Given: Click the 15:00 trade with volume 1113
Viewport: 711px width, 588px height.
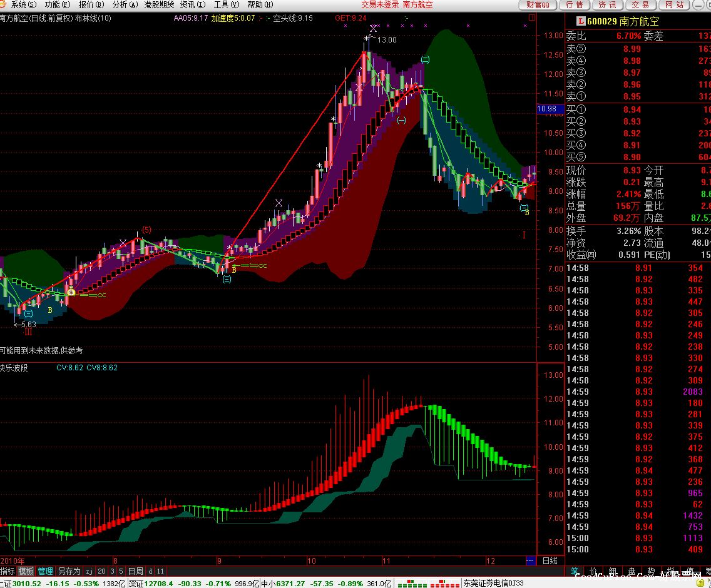Looking at the screenshot, I should click(x=638, y=538).
